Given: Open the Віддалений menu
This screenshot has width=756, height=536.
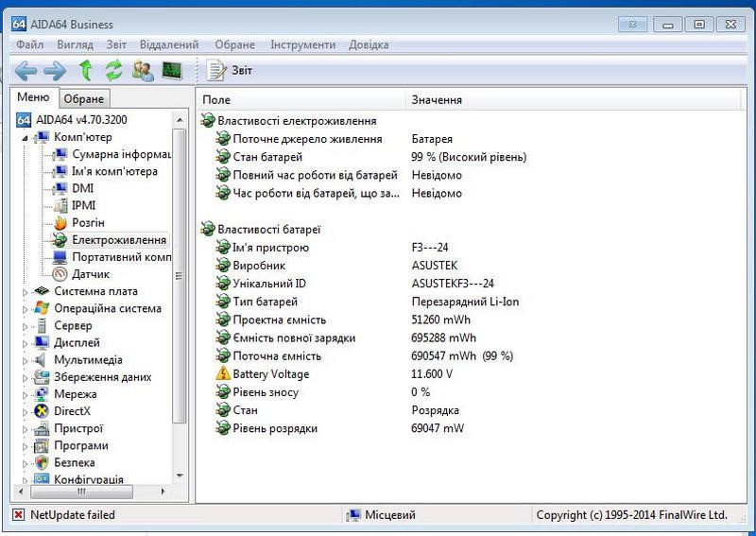Looking at the screenshot, I should tap(169, 44).
